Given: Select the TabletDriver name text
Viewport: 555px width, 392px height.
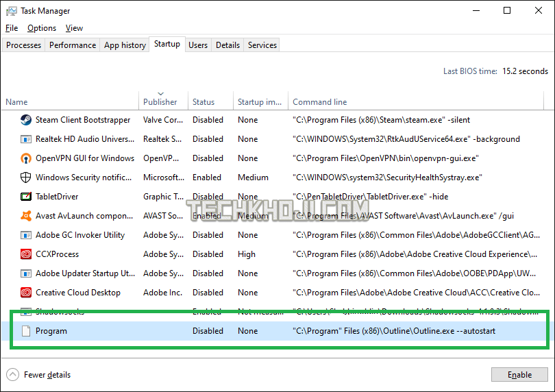Looking at the screenshot, I should click(x=57, y=197).
